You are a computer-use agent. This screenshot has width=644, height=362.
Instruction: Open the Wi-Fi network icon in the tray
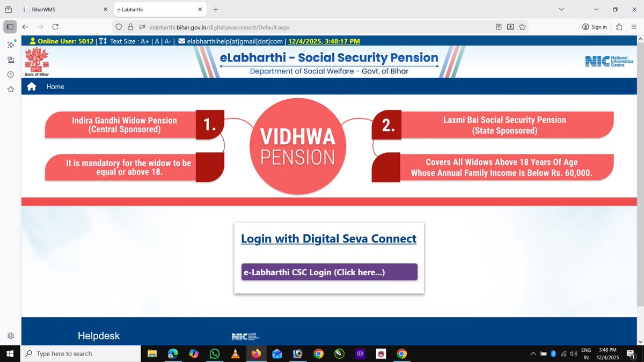point(563,353)
